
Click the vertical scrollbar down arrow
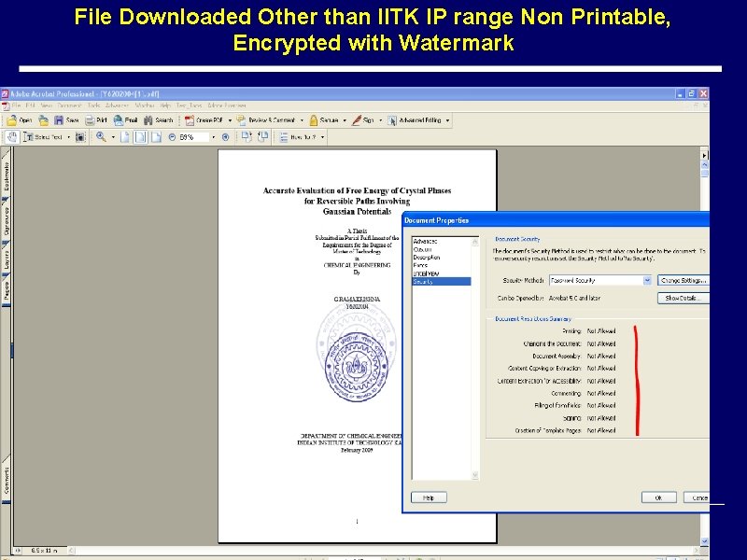point(703,539)
